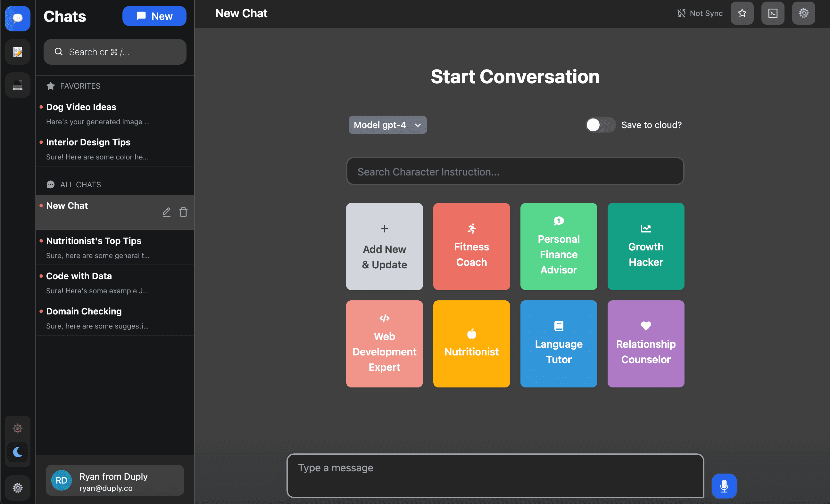Viewport: 830px width, 504px height.
Task: Switch to light theme with the sun icon
Action: pyautogui.click(x=17, y=428)
